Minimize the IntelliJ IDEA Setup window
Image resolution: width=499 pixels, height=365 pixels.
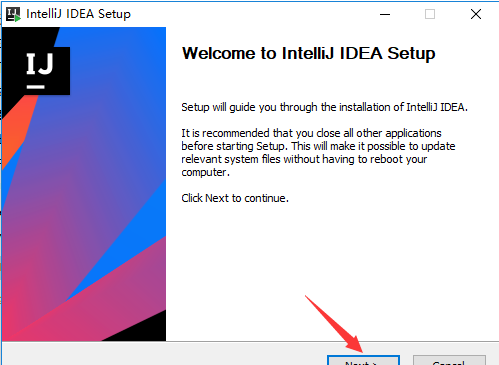click(x=385, y=14)
